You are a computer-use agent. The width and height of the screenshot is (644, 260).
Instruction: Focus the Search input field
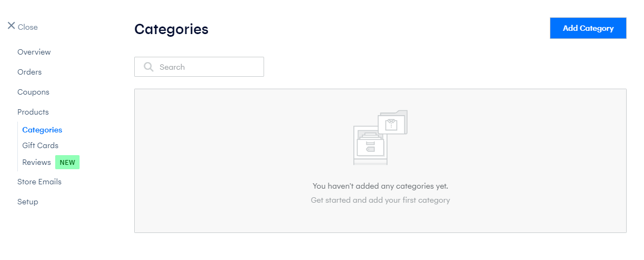tap(199, 67)
